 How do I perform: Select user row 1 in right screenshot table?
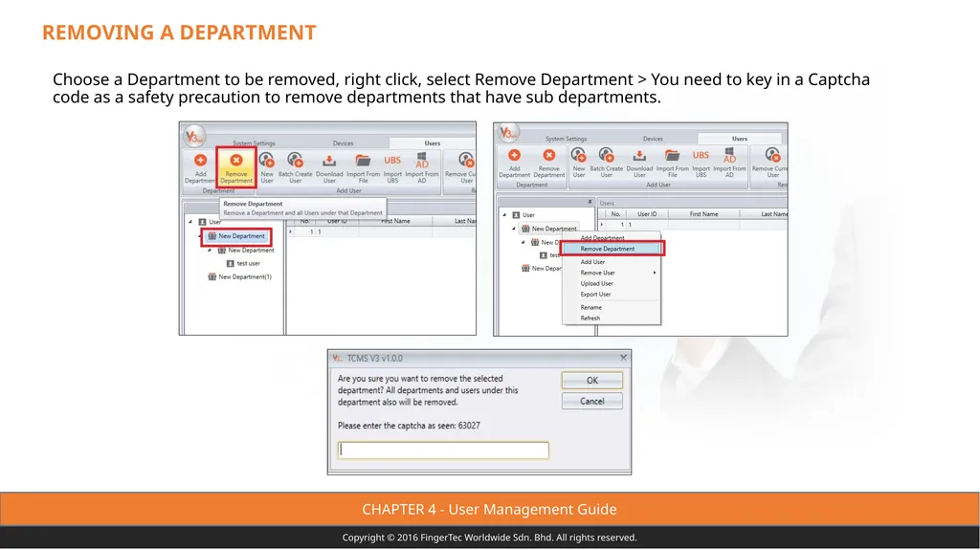[x=693, y=225]
